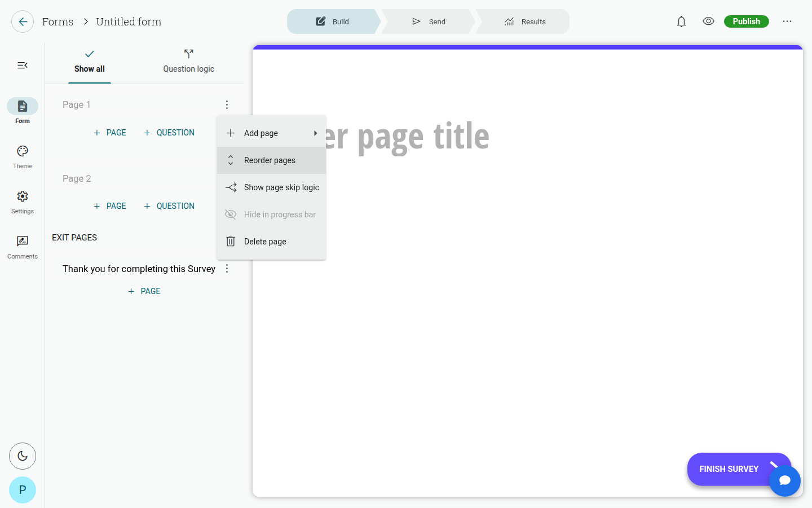Image resolution: width=812 pixels, height=508 pixels.
Task: Click the Publish button
Action: point(746,21)
